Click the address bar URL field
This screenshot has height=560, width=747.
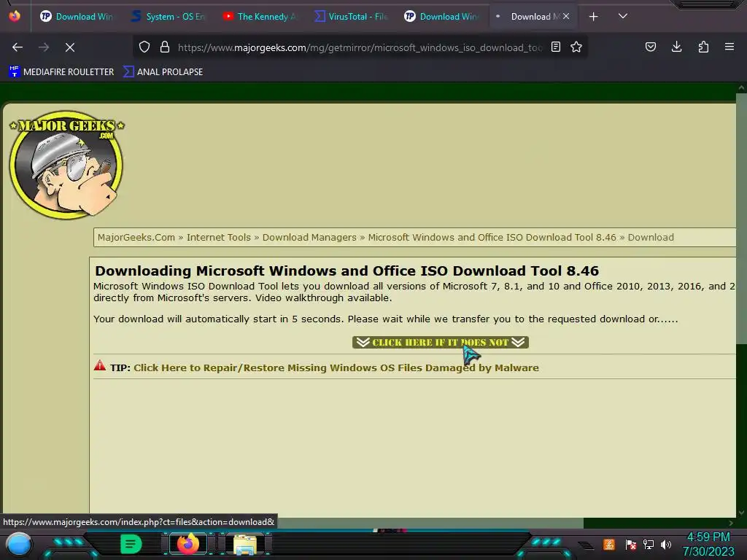tap(360, 47)
